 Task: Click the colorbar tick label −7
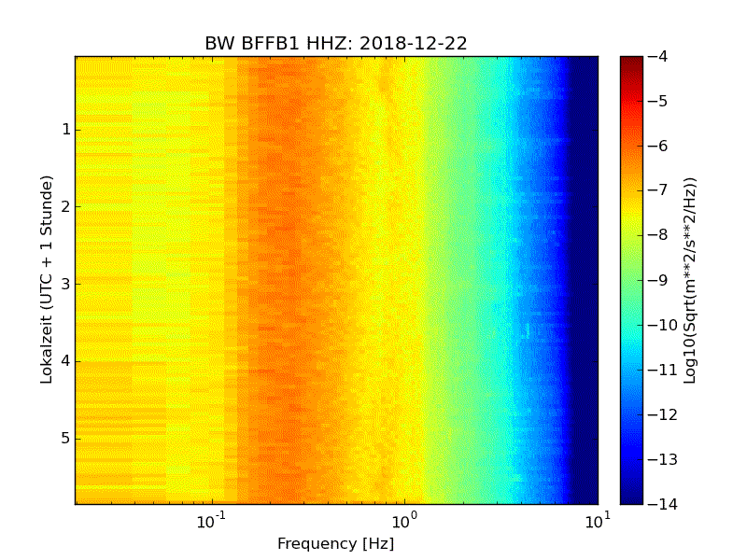click(657, 190)
